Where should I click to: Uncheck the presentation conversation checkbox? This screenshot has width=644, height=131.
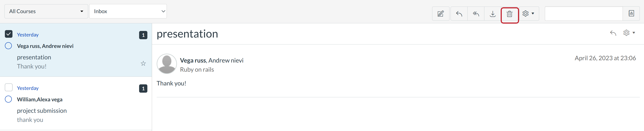coord(9,34)
